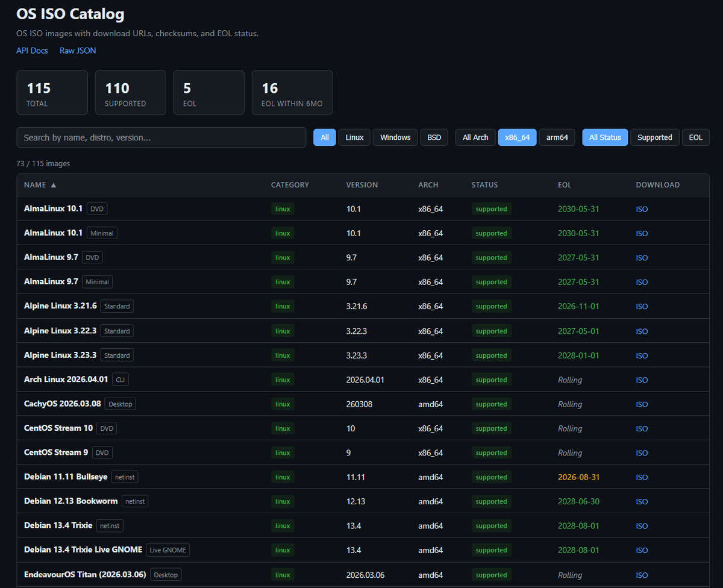
Task: Click the DOWNLOAD column header
Action: tap(658, 185)
